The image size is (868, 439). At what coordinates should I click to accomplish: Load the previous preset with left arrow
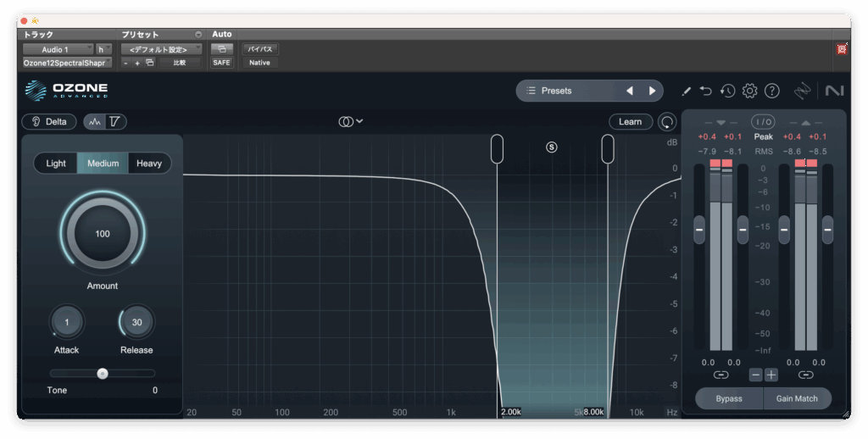(x=629, y=91)
